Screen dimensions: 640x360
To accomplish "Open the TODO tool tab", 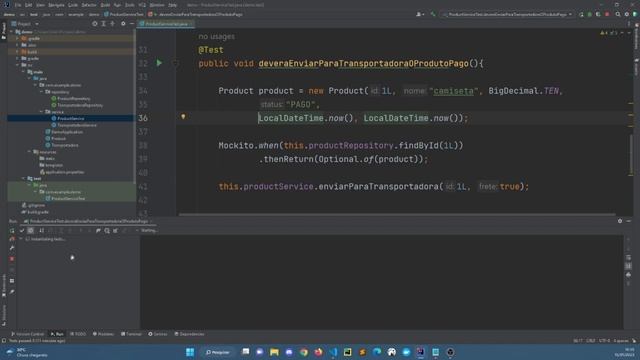I will [78, 334].
